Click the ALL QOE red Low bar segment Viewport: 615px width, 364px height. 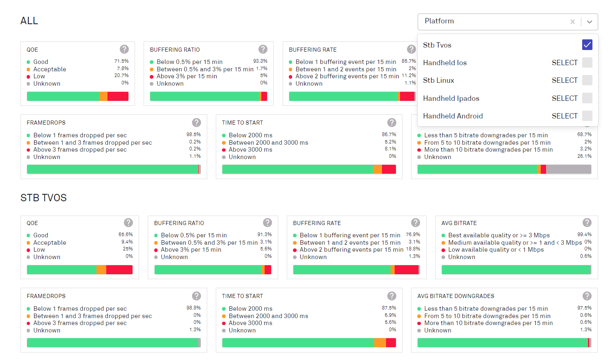pyautogui.click(x=118, y=96)
